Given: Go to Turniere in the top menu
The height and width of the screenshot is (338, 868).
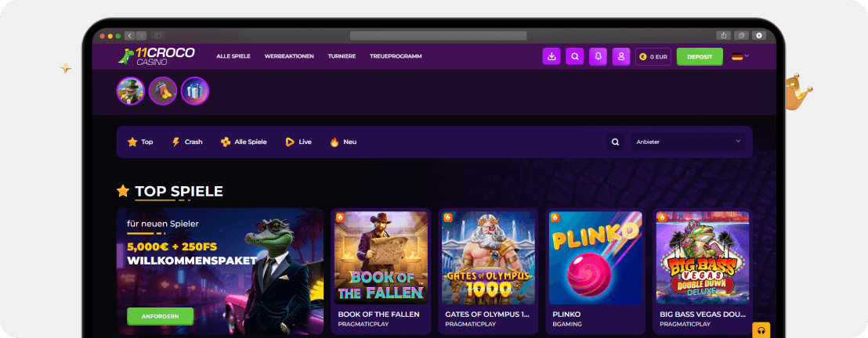Looking at the screenshot, I should tap(342, 56).
